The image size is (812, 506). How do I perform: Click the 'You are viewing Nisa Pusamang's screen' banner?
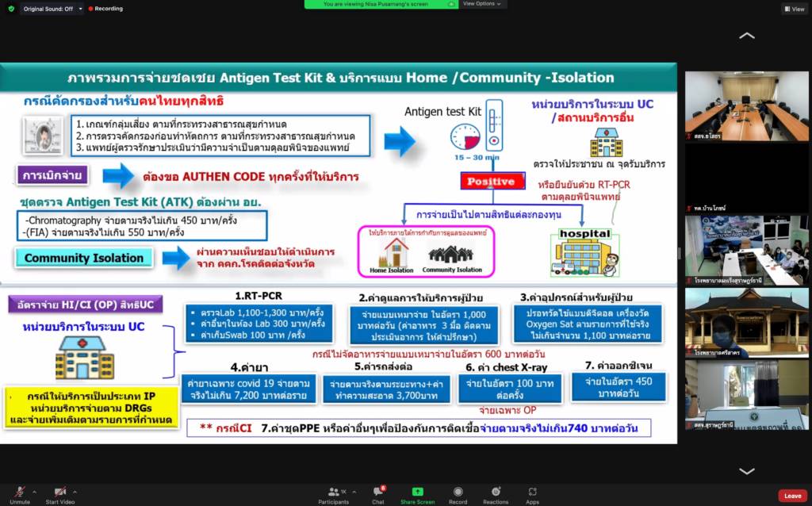(x=381, y=4)
